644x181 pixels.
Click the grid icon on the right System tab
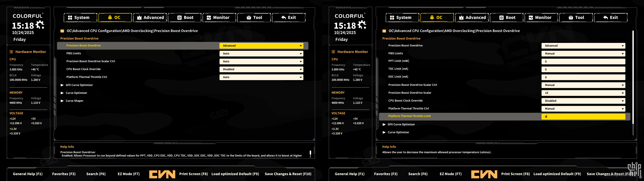(x=392, y=17)
